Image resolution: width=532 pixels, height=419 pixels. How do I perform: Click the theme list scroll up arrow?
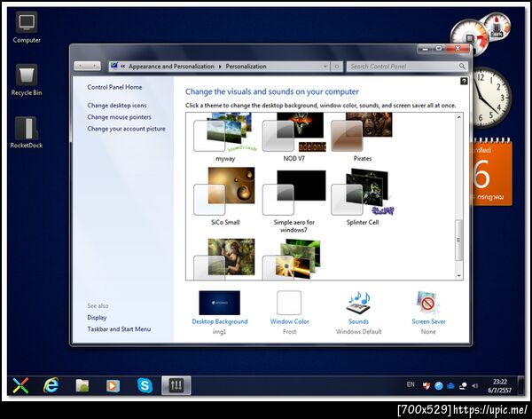[x=458, y=117]
